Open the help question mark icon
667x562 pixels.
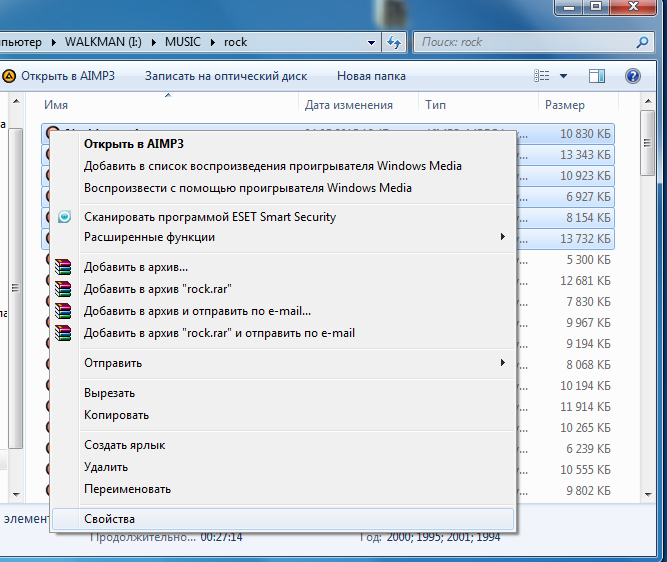(x=632, y=76)
